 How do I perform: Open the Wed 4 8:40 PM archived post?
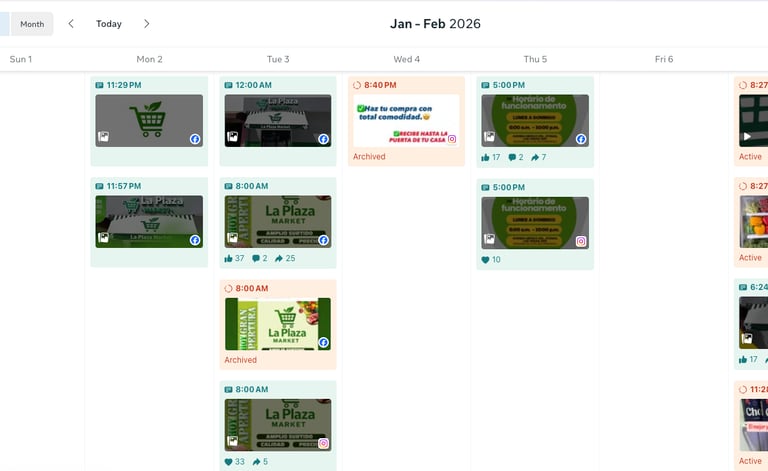point(406,121)
